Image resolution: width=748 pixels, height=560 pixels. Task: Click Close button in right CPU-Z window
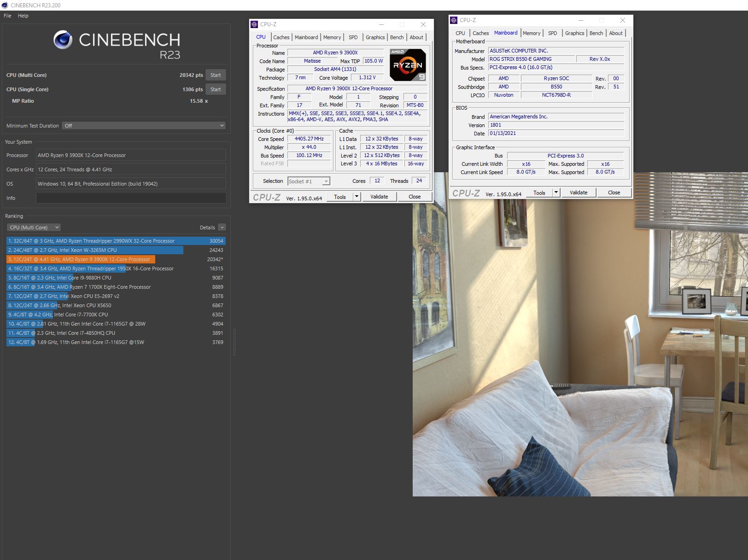(614, 192)
